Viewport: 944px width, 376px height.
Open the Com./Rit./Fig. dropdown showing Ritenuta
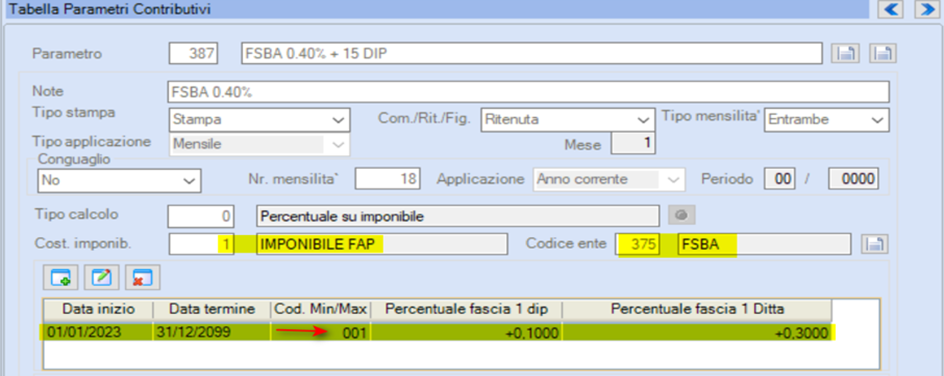[567, 120]
